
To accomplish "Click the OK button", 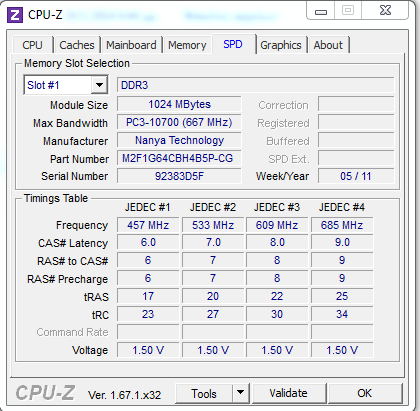I will 365,393.
